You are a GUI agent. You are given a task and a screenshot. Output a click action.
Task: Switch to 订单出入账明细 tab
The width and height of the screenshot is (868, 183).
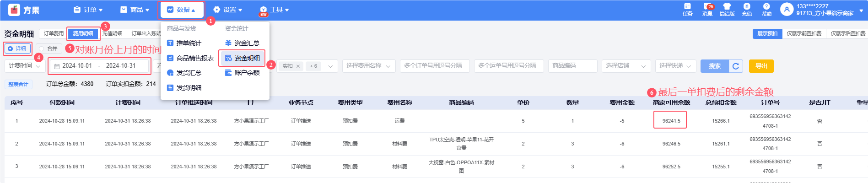(x=146, y=33)
